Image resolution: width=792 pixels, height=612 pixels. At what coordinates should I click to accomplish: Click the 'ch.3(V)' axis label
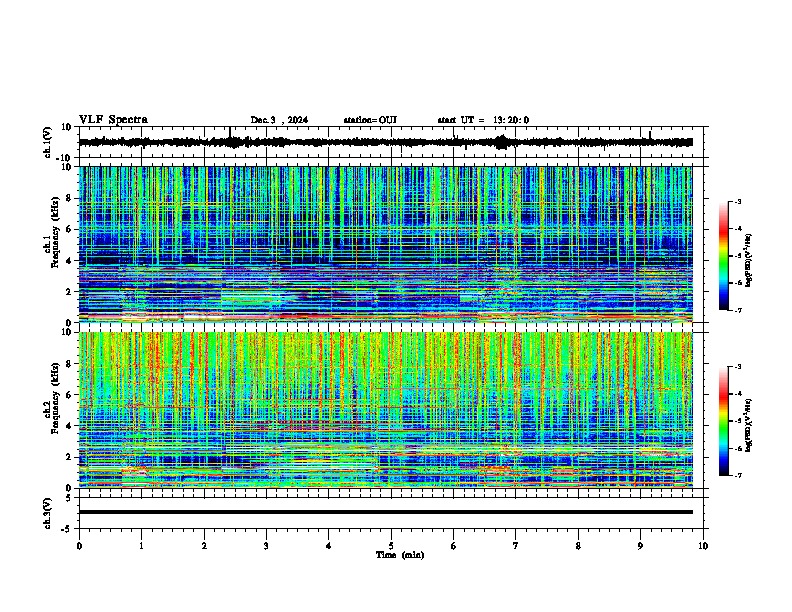click(x=48, y=513)
